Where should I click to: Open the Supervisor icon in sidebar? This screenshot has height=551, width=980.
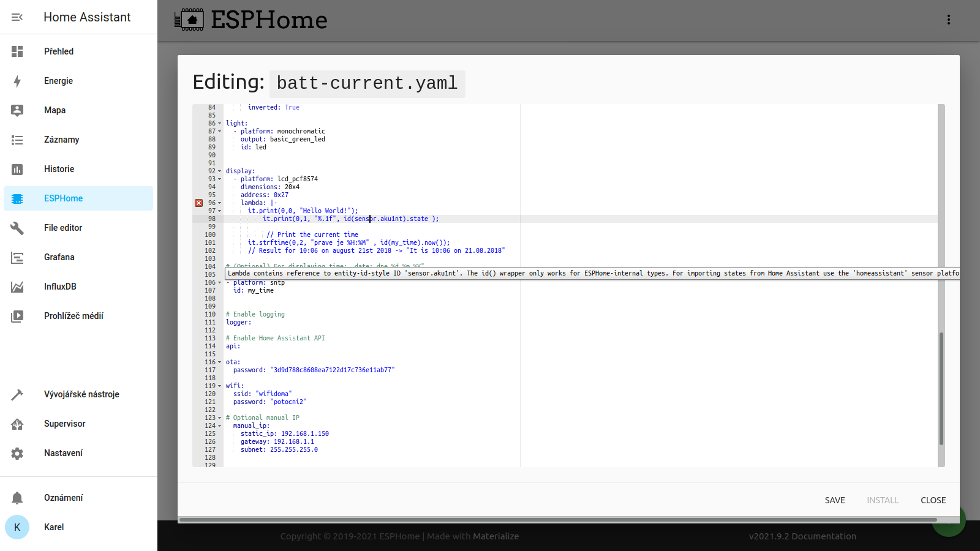[x=17, y=424]
